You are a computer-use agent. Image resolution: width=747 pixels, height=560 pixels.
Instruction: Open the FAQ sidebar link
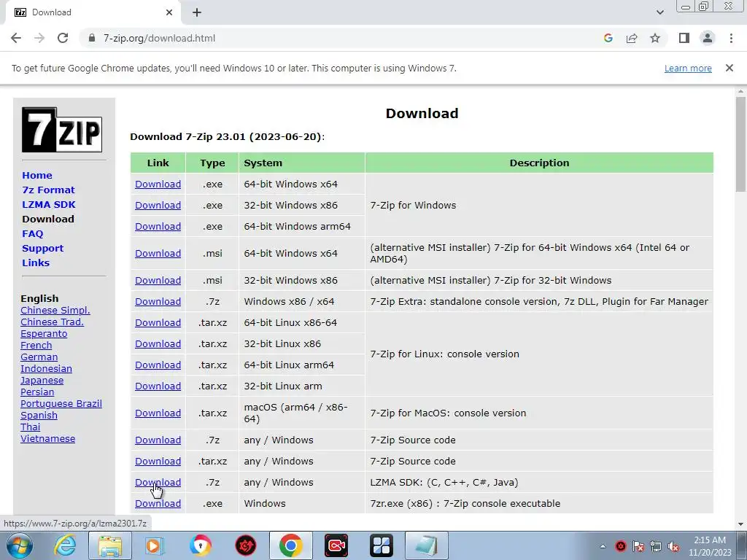pyautogui.click(x=32, y=234)
